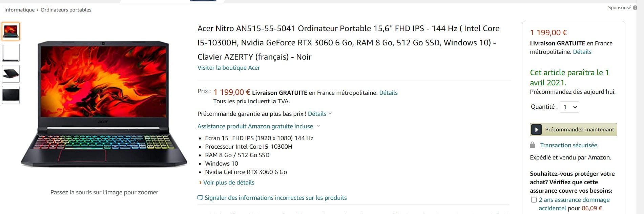Click the Transaction sécurisée link
Image resolution: width=644 pixels, height=214 pixels.
[568, 145]
